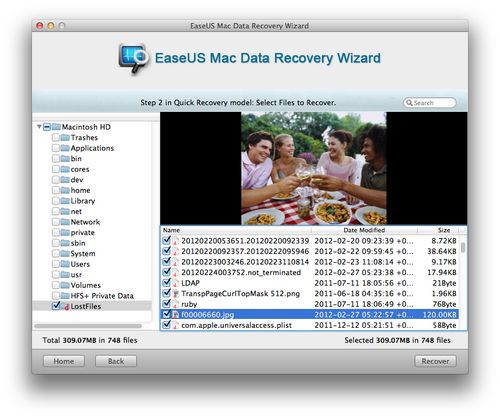Uncheck 20120220053651.20120220092339 file checkbox
Screen dimensions: 500x418
tap(166, 240)
